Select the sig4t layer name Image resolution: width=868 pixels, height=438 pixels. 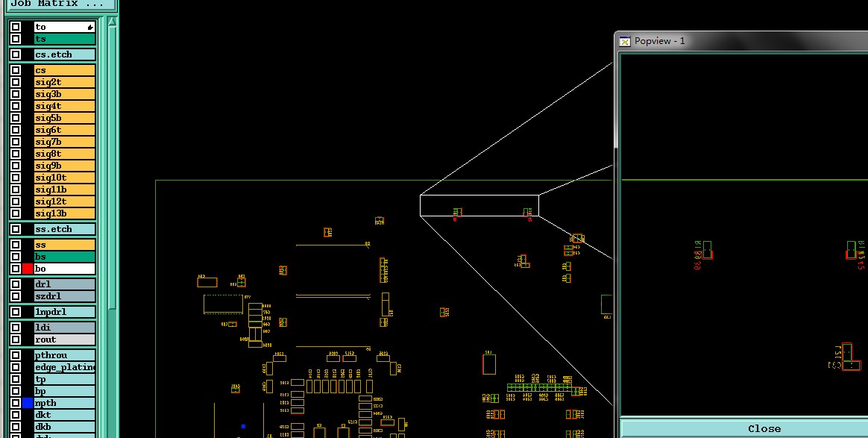(x=65, y=106)
